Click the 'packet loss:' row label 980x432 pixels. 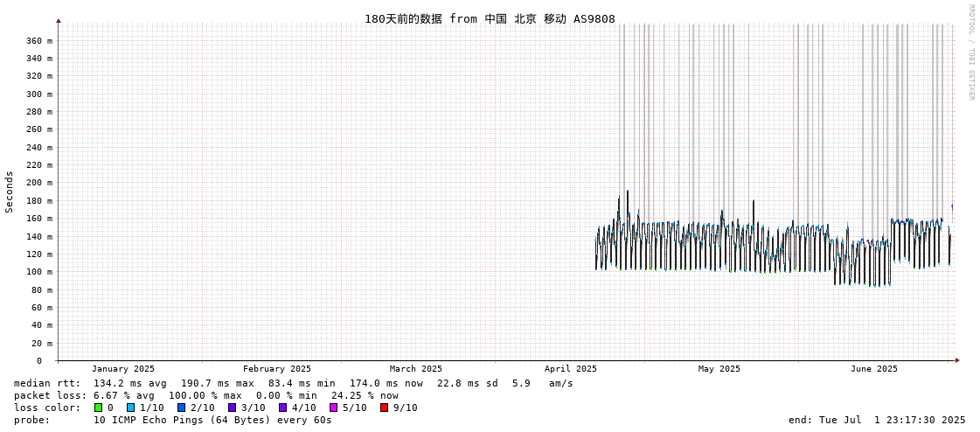point(51,396)
